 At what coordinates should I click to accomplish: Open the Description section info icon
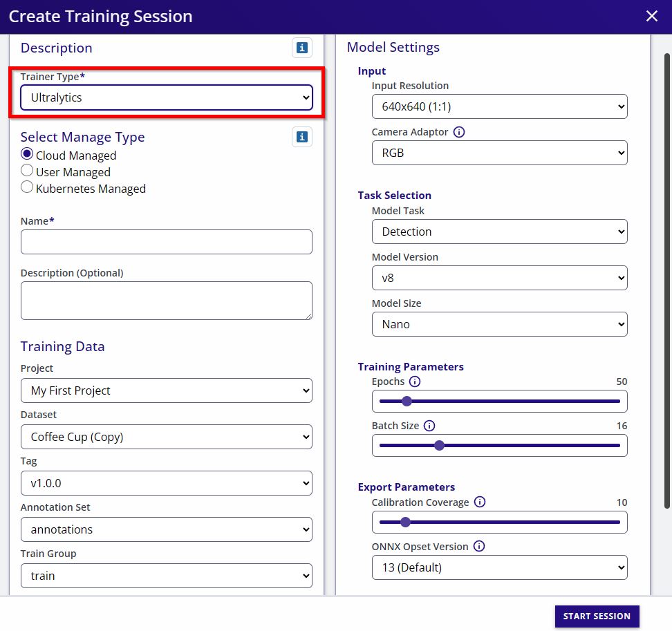[x=302, y=48]
